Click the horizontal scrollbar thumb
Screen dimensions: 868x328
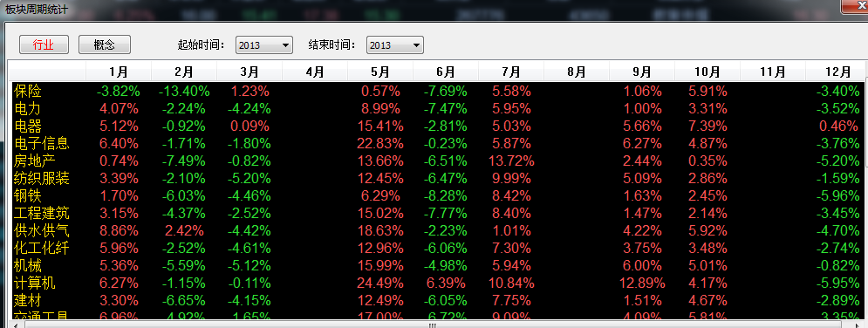click(434, 325)
